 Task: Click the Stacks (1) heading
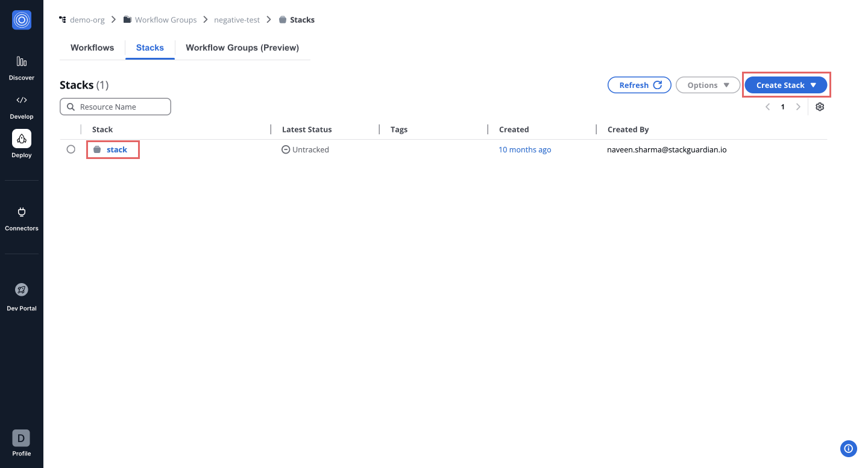point(84,85)
